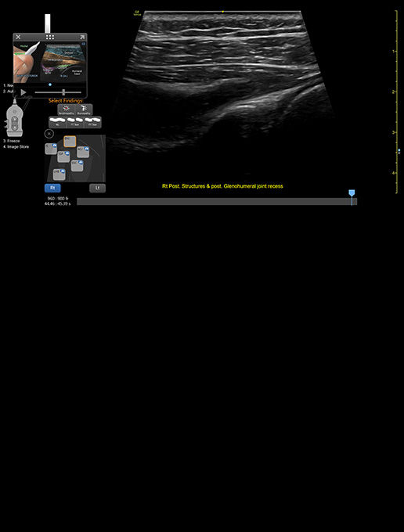404x532 pixels.
Task: Select the orange-highlighted view tile
Action: click(x=70, y=142)
